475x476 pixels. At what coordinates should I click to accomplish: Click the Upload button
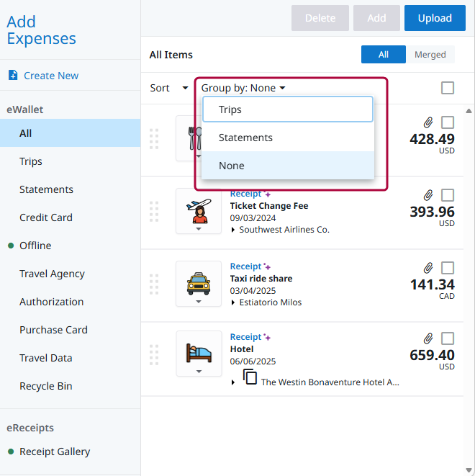click(435, 18)
